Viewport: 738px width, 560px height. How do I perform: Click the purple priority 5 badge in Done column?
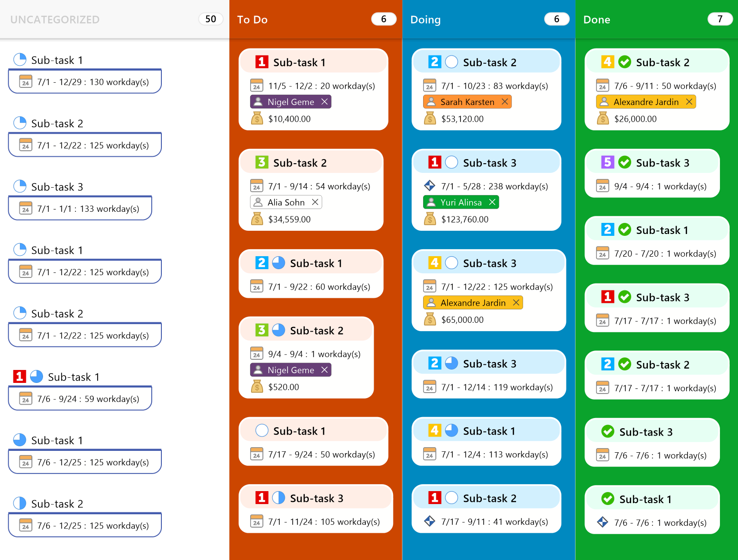608,162
